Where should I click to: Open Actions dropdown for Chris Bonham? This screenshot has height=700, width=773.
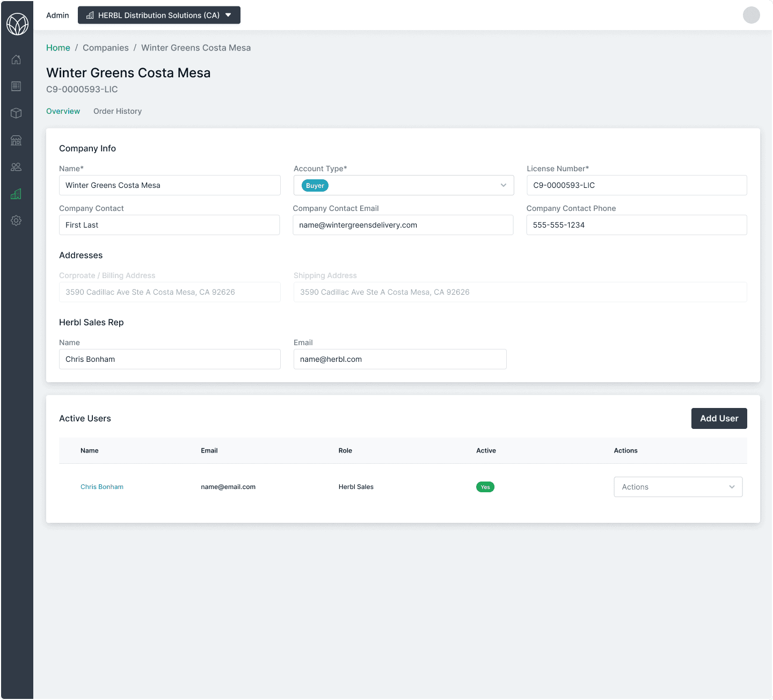point(678,487)
